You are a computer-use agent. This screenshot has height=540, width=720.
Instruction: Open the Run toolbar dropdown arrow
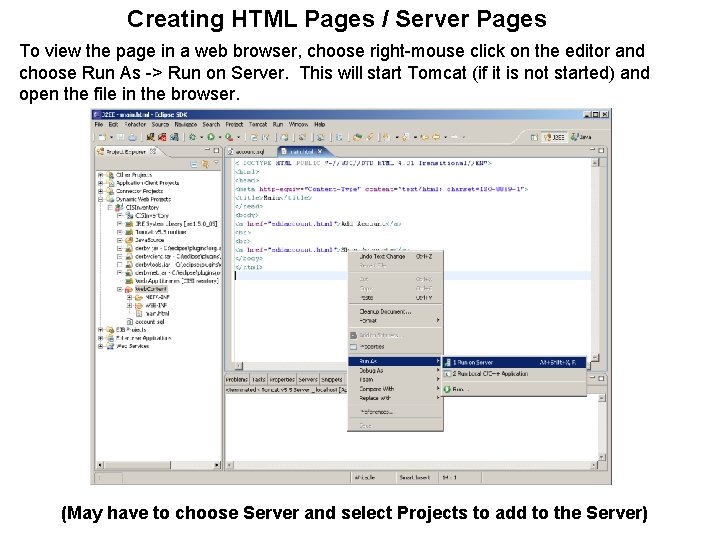click(x=219, y=137)
